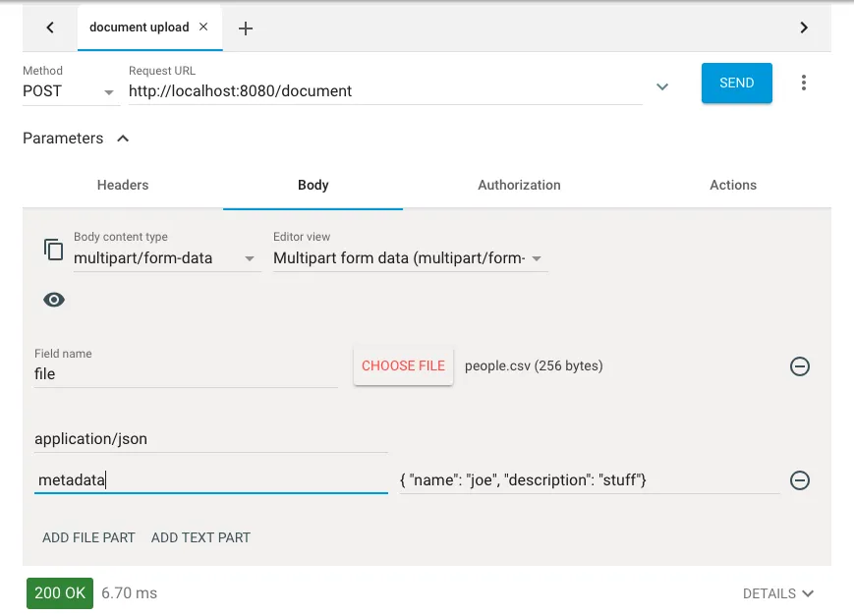Copy body content to clipboard
Viewport: 854px width, 616px height.
54,250
